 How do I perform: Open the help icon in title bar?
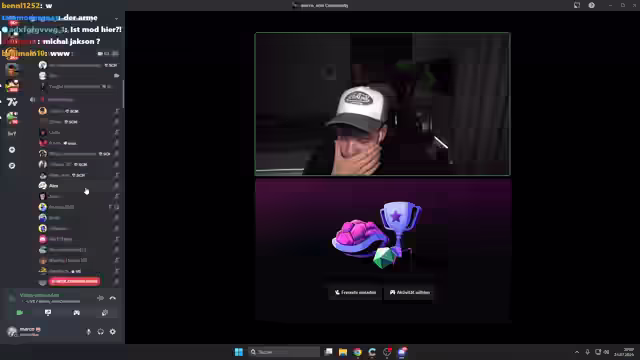pyautogui.click(x=591, y=5)
